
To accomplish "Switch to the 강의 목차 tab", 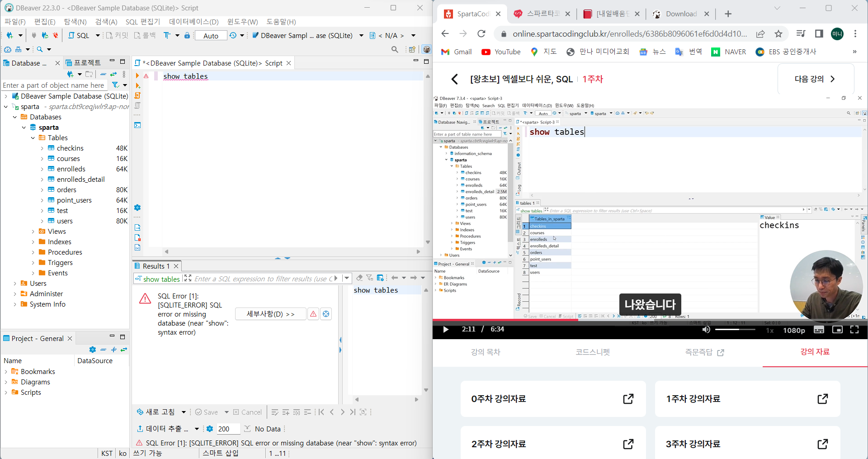I will tap(486, 352).
